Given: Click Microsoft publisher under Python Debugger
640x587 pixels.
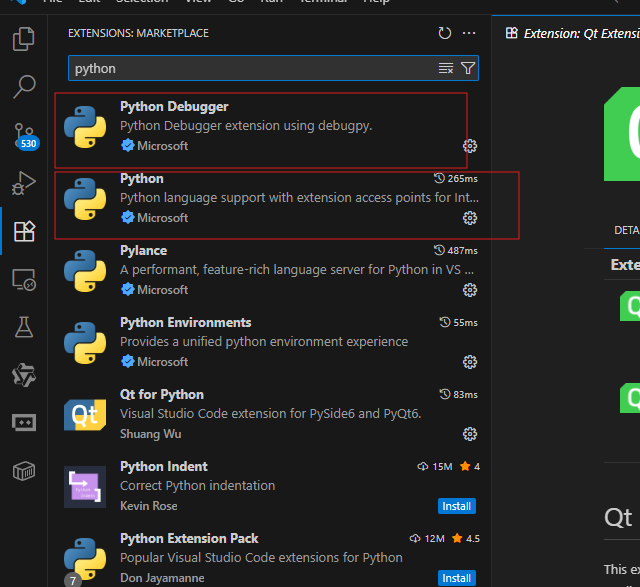Looking at the screenshot, I should tap(162, 146).
